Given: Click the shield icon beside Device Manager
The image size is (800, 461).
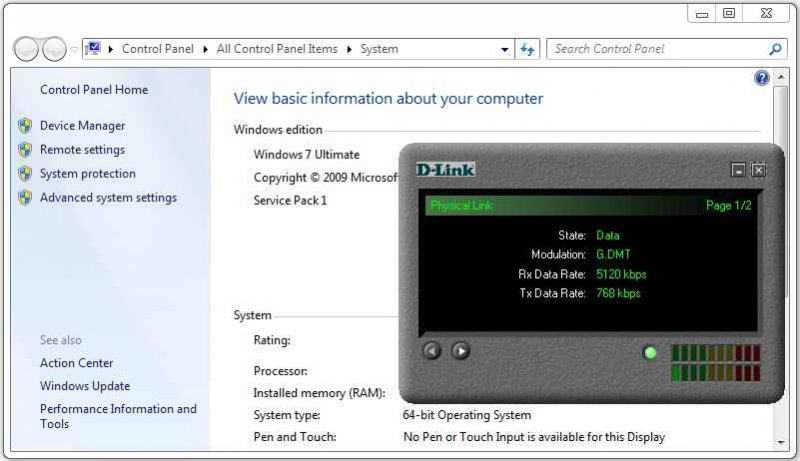Looking at the screenshot, I should point(24,125).
